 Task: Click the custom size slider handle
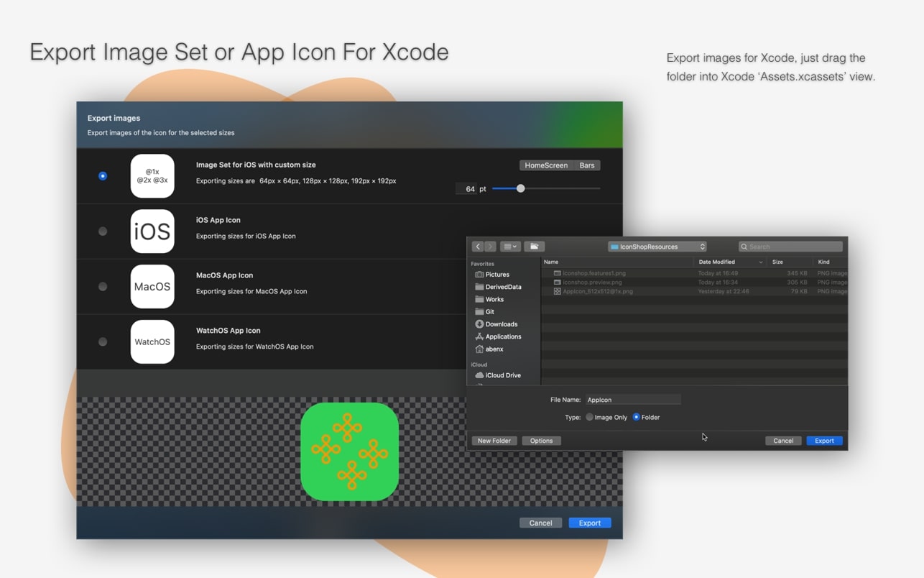pos(521,188)
